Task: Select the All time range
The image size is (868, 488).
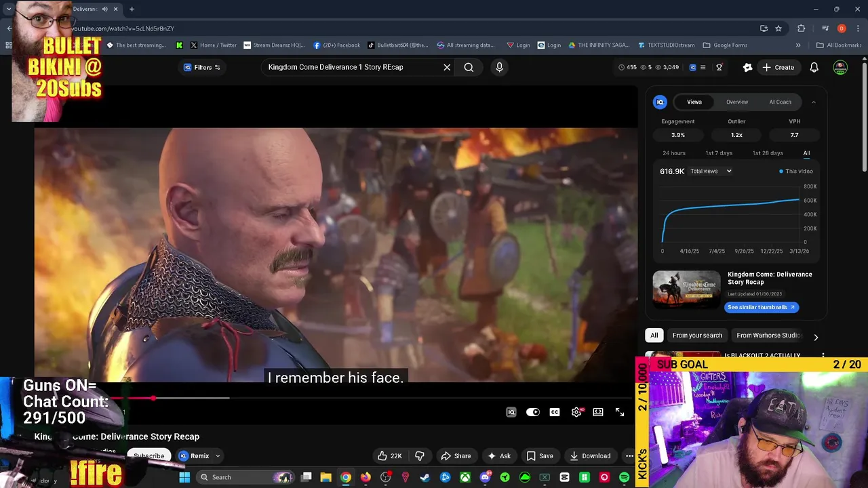Action: (806, 153)
